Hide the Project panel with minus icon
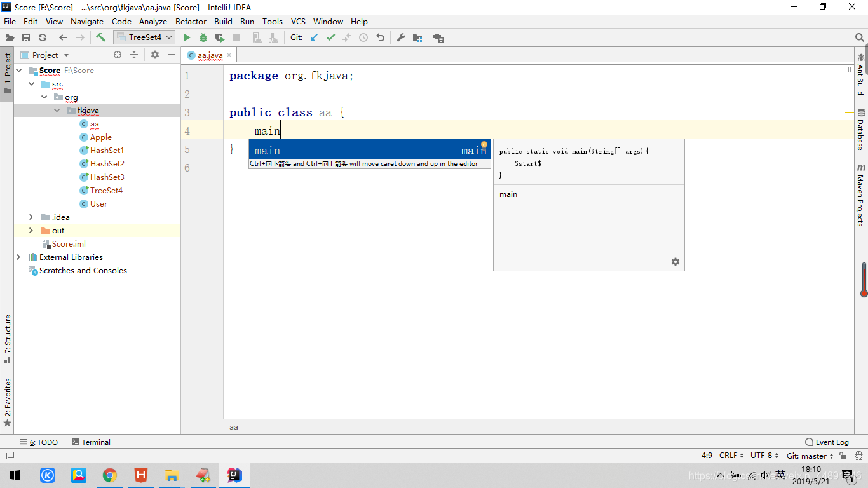Viewport: 868px width, 488px height. tap(172, 55)
